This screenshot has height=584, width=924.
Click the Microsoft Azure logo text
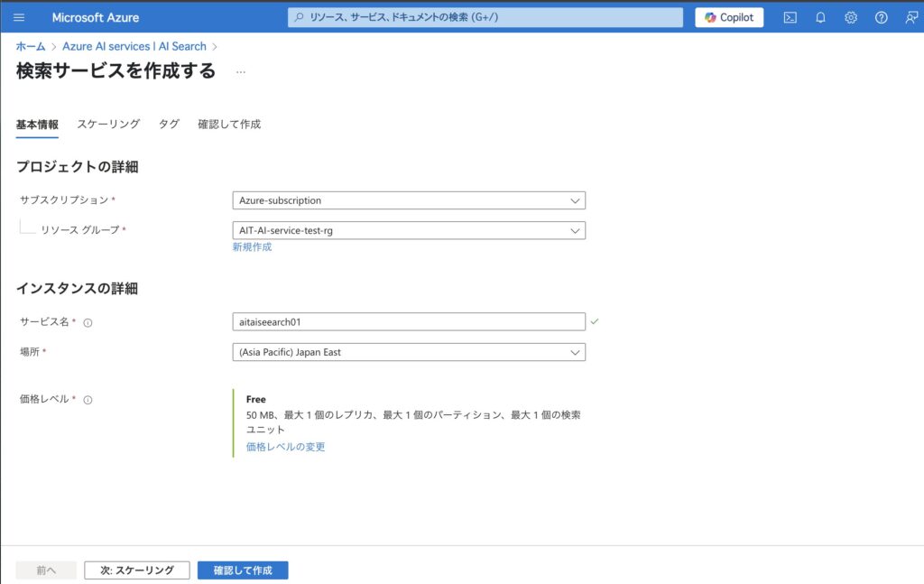tap(96, 18)
